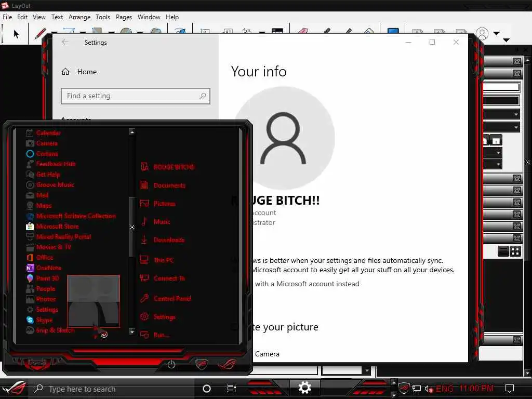Click the Documents folder icon in start menu
The width and height of the screenshot is (532, 399).
[x=144, y=185]
